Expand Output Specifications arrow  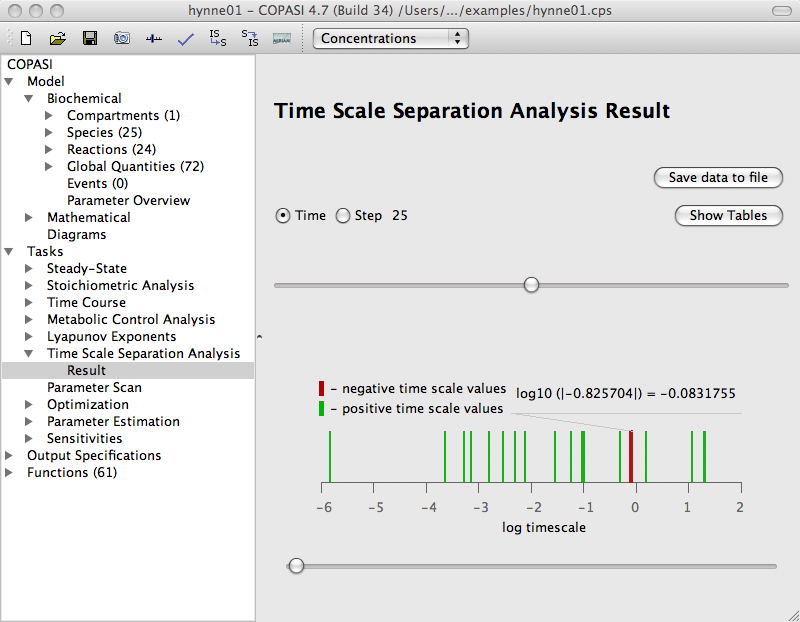point(9,455)
